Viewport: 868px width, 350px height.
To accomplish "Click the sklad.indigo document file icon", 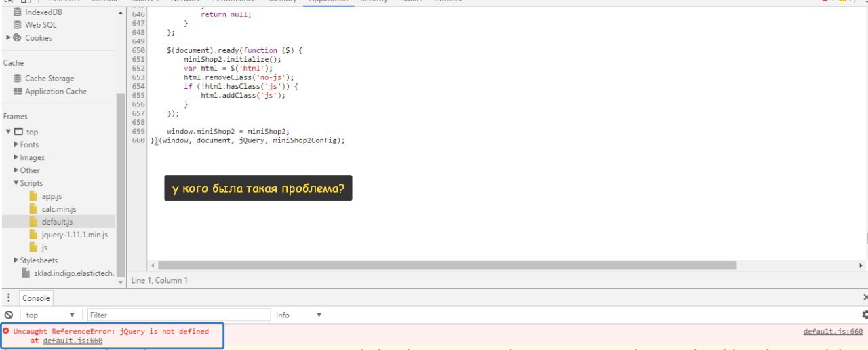I will (x=26, y=273).
